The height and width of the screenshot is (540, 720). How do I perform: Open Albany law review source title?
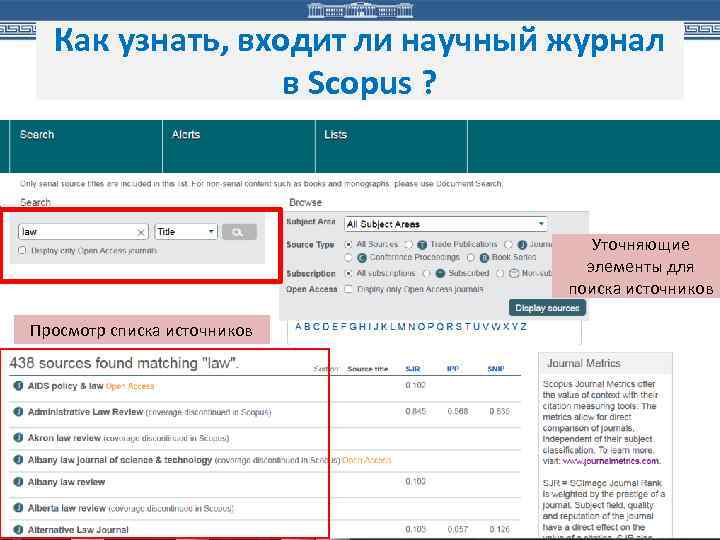click(67, 482)
